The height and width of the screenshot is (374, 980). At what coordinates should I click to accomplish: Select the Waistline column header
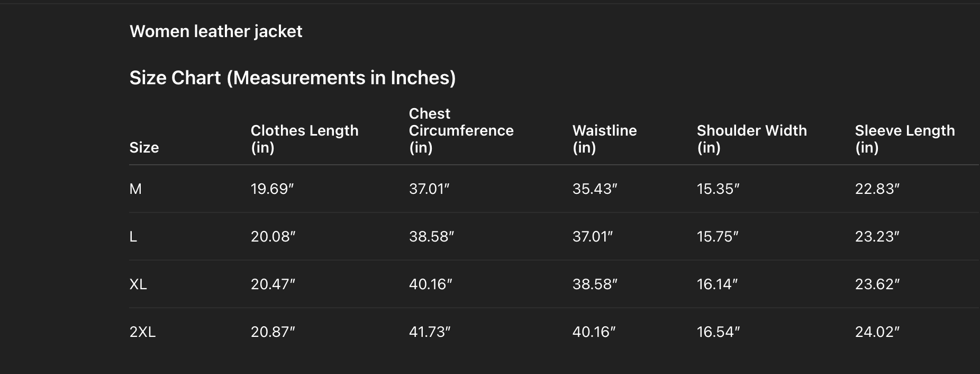coord(604,139)
